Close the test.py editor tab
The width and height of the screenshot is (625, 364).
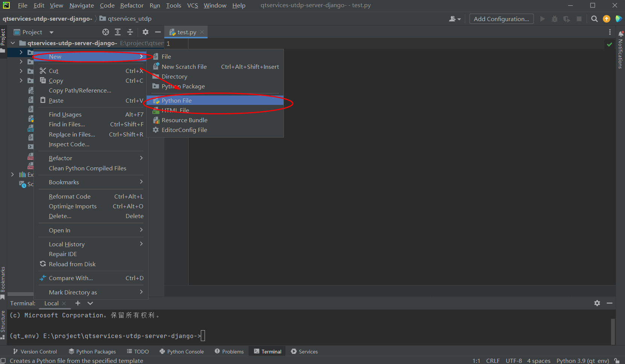(202, 32)
